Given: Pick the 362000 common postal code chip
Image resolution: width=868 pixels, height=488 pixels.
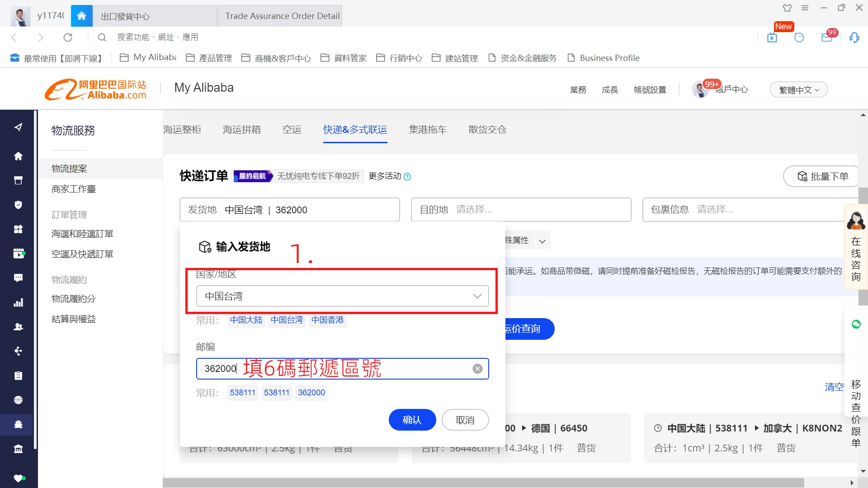Looking at the screenshot, I should click(x=311, y=393).
